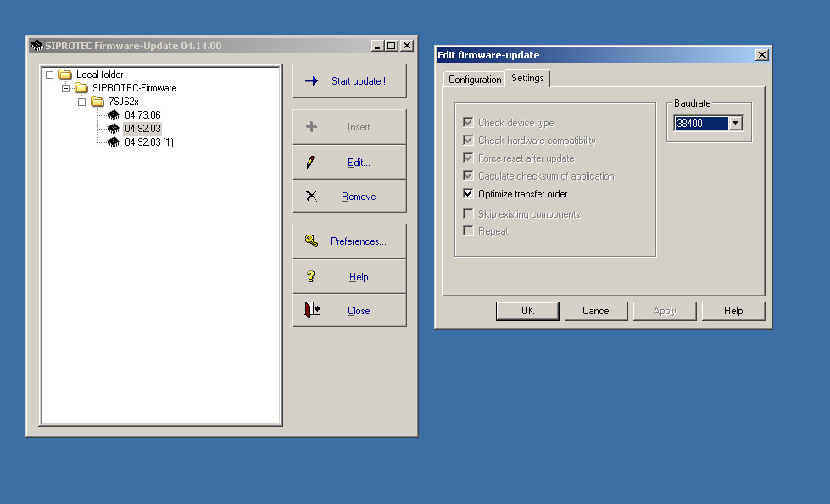Select firmware entry 04.92.03 in tree
The width and height of the screenshot is (830, 504).
(142, 129)
